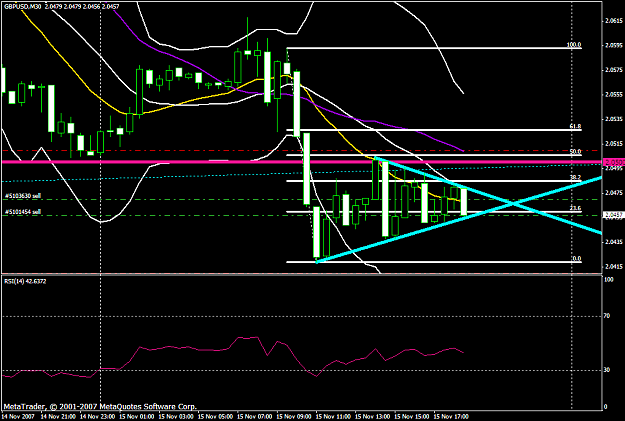Click the 15 Nov 17:00 time label
625x421 pixels.
point(451,417)
